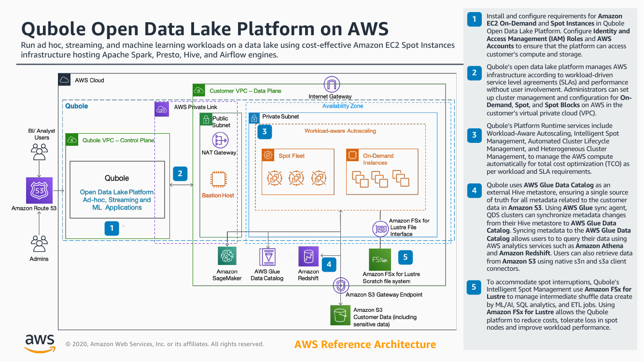This screenshot has width=644, height=362.
Task: Click the 'Private Subnet' label
Action: pyautogui.click(x=280, y=117)
